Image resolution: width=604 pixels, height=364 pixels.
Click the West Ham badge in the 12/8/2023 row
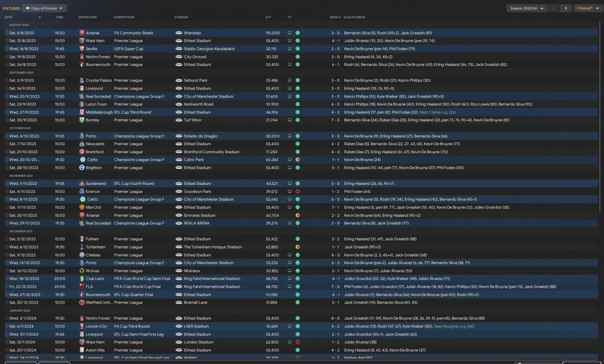click(82, 41)
